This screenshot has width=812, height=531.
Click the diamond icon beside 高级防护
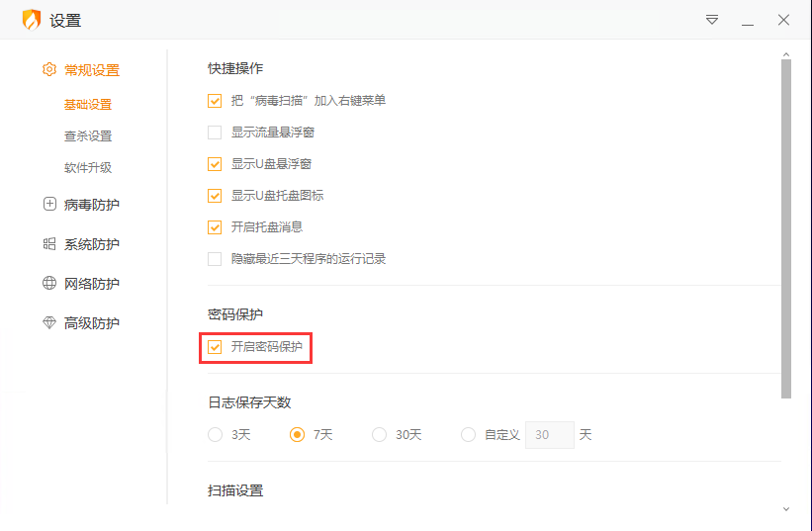(x=49, y=323)
